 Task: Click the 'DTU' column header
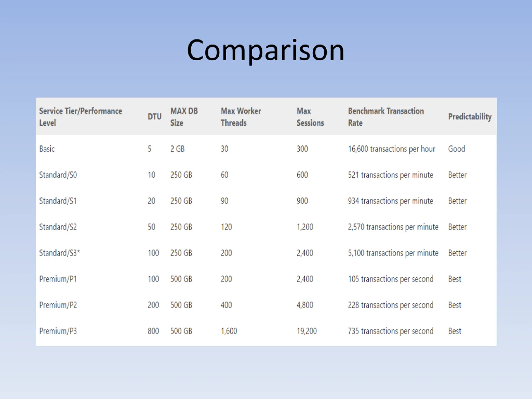(x=154, y=117)
